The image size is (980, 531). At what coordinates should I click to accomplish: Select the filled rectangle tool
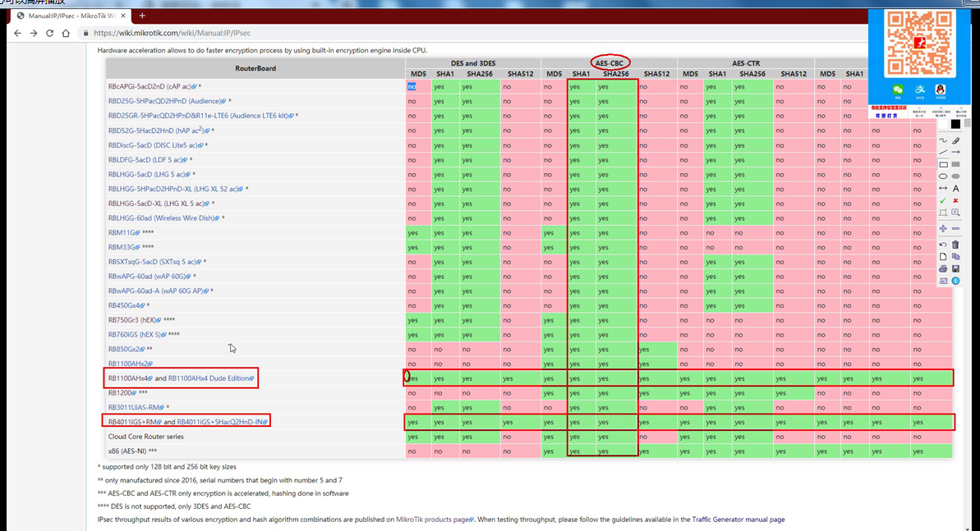point(955,164)
